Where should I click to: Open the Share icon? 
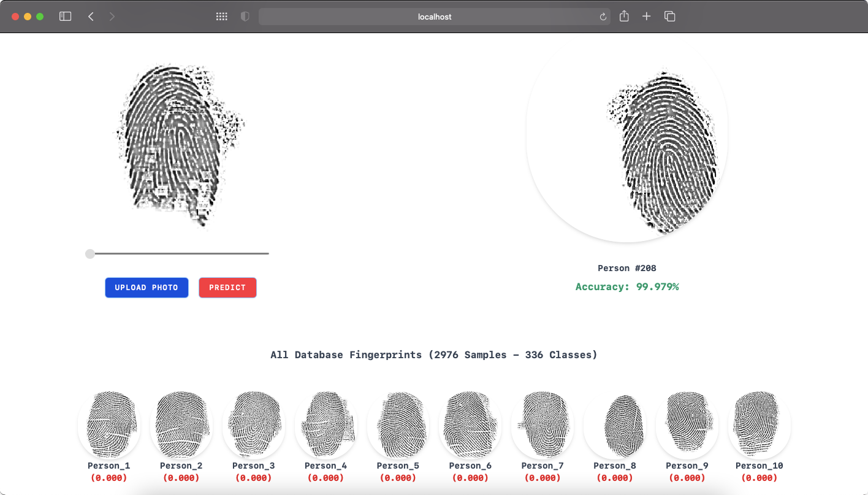[x=624, y=16]
